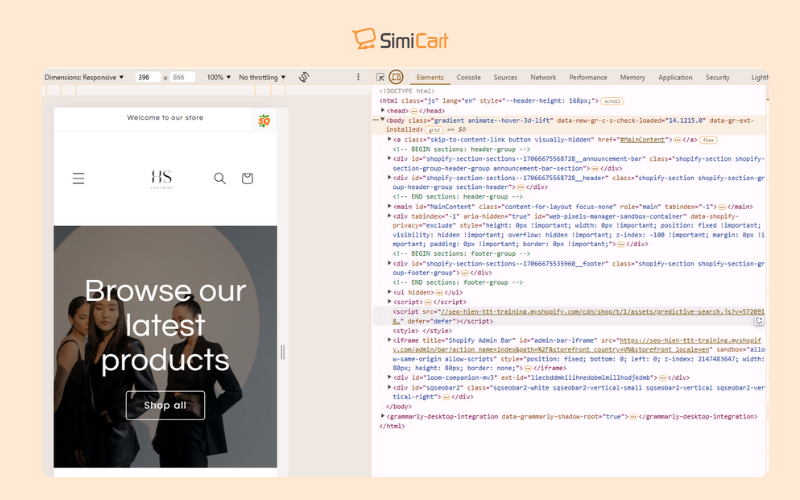Click the store search magnifier icon
This screenshot has height=500, width=800.
(219, 178)
